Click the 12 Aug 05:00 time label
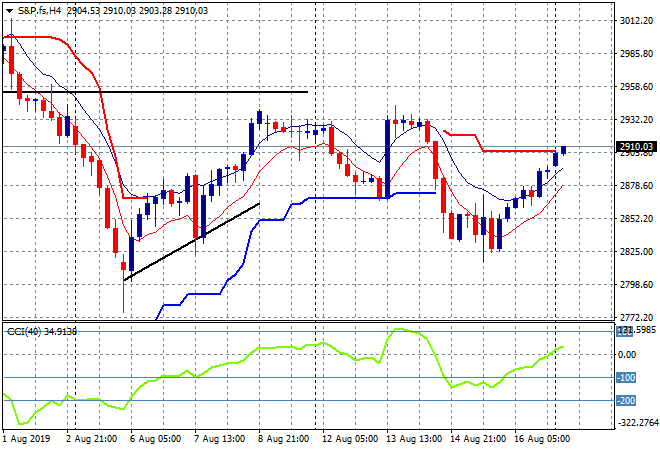660x450 pixels. point(350,439)
